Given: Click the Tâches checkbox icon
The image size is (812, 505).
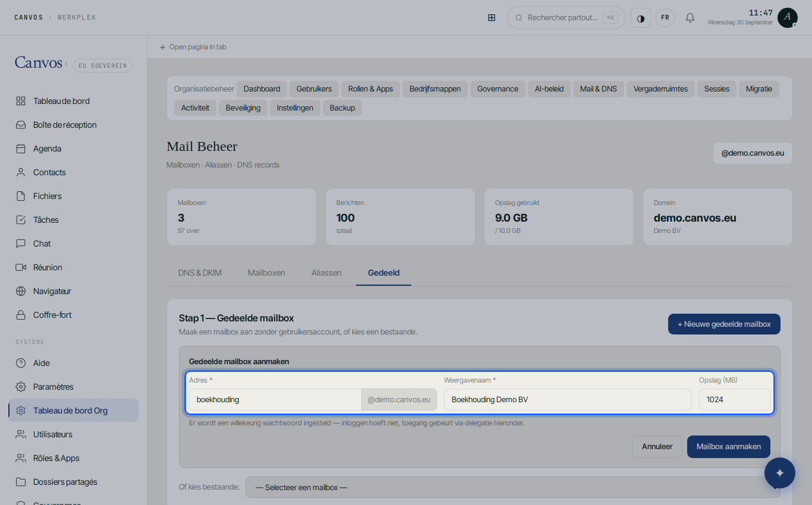Looking at the screenshot, I should [21, 220].
